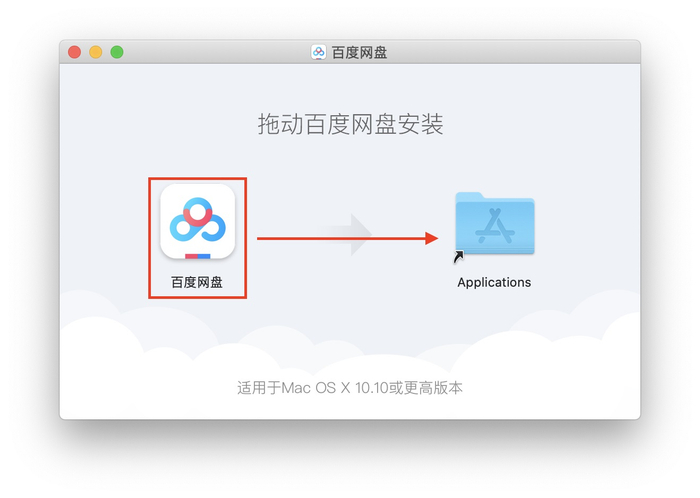Minimize the window using the yellow button
The height and width of the screenshot is (498, 700).
[96, 52]
